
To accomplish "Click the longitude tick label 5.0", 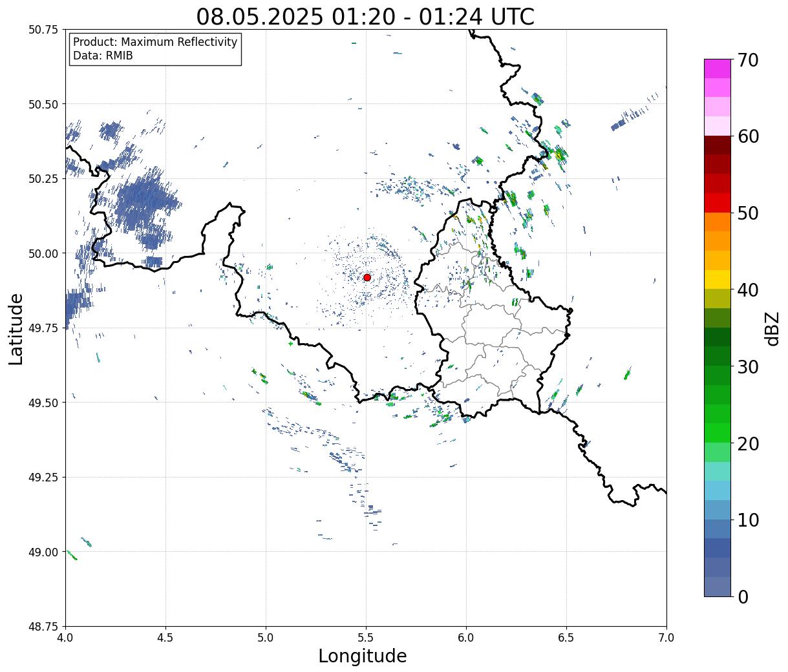I will (x=266, y=637).
